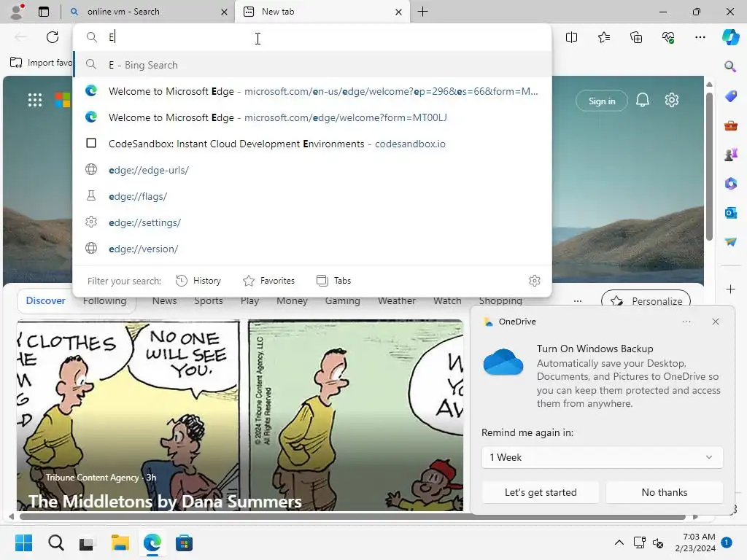Open sidebar Drop paper plane icon
This screenshot has width=747, height=560.
click(x=730, y=242)
